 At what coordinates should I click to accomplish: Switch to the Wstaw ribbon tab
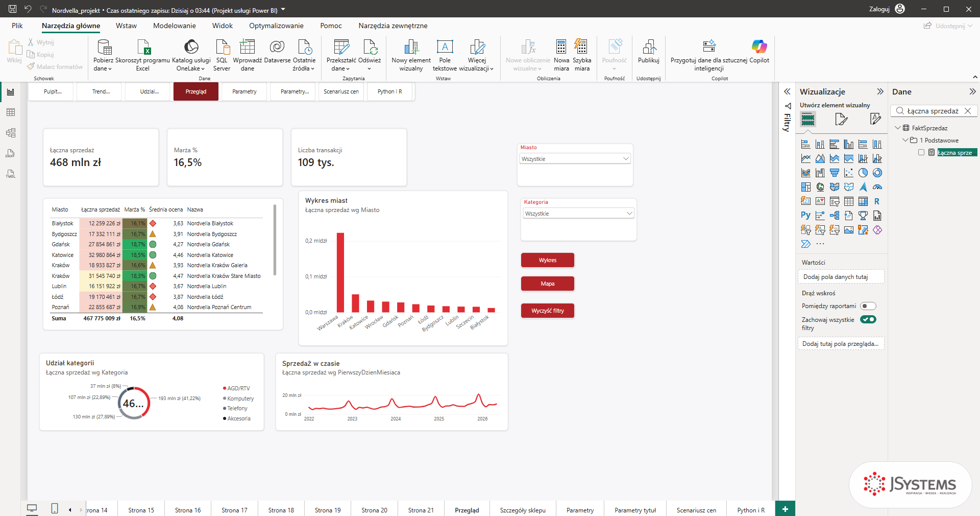126,26
